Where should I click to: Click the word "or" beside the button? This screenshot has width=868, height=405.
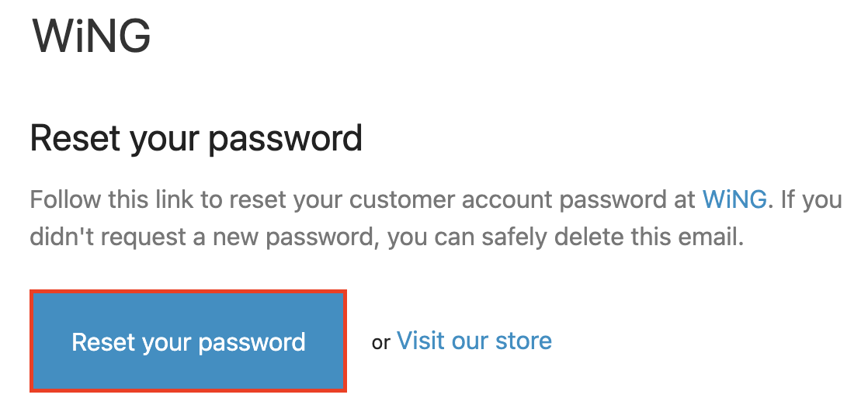click(x=380, y=342)
